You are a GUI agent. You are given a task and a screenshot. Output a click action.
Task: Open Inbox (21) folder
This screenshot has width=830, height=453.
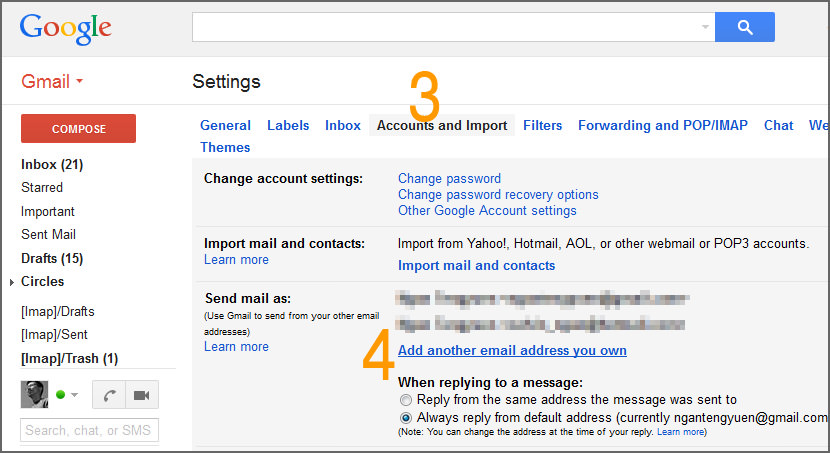click(52, 165)
